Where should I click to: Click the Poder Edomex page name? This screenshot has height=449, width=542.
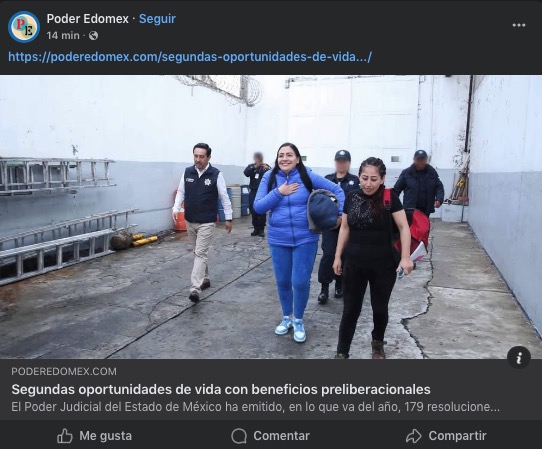(x=87, y=19)
